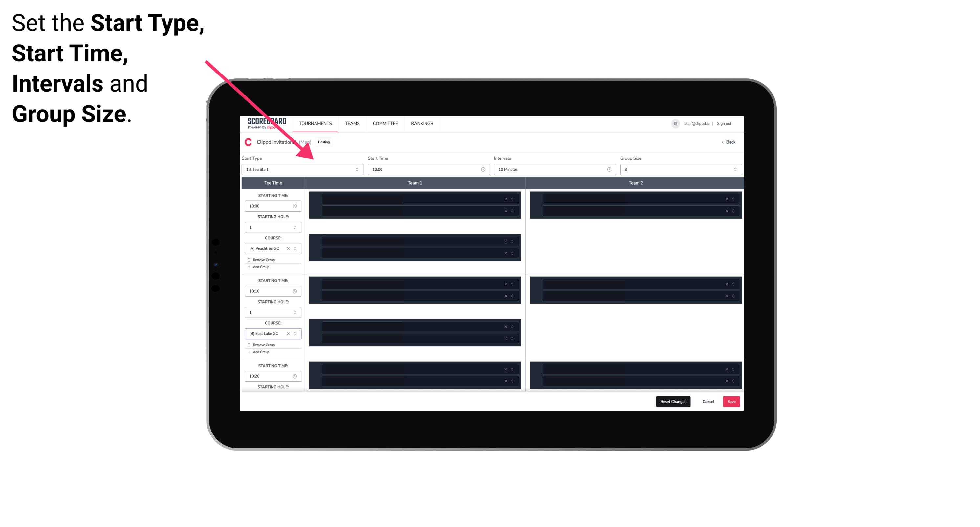Click the Cancel button

pyautogui.click(x=708, y=402)
